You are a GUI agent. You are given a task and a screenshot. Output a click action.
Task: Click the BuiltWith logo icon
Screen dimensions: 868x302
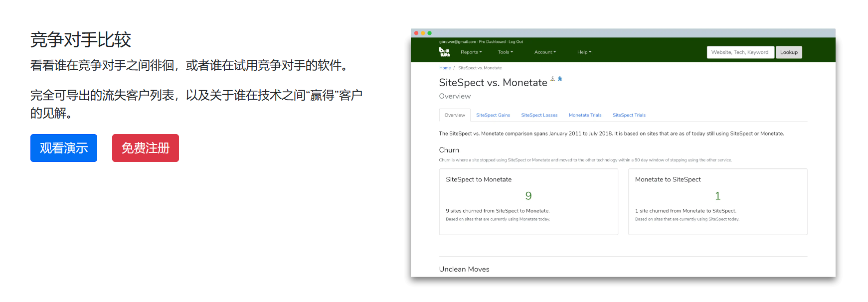(x=444, y=52)
